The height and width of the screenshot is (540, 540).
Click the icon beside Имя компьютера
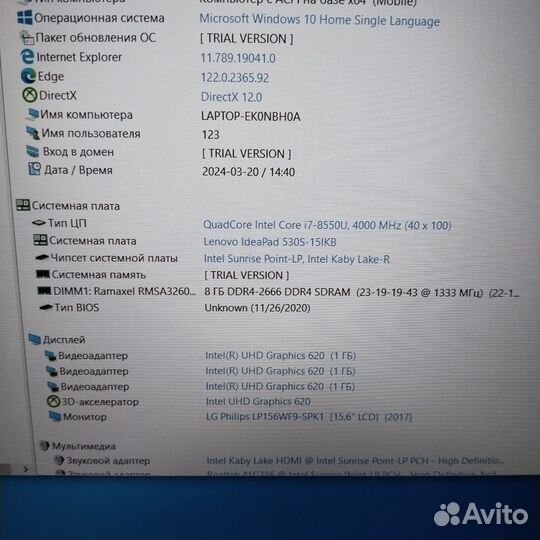pos(32,114)
